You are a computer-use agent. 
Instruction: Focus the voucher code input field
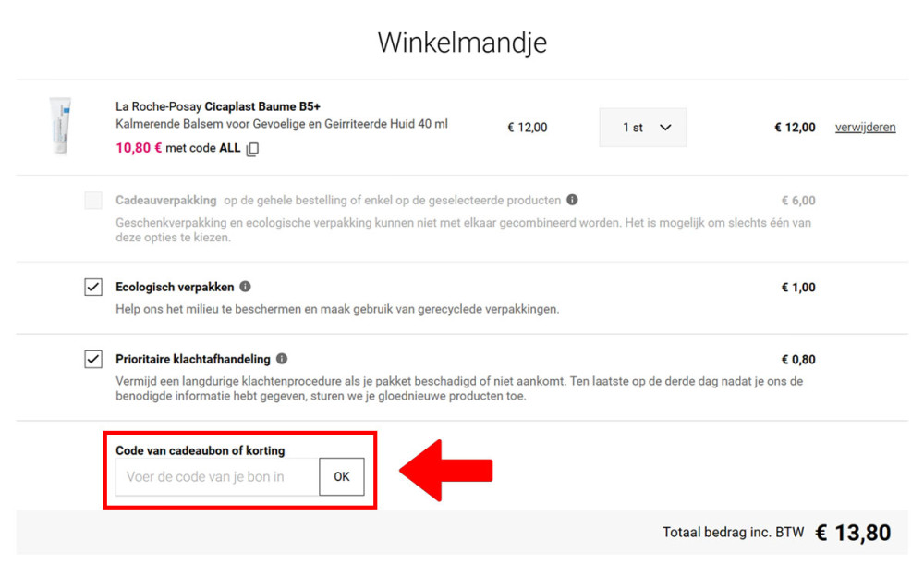click(x=217, y=476)
